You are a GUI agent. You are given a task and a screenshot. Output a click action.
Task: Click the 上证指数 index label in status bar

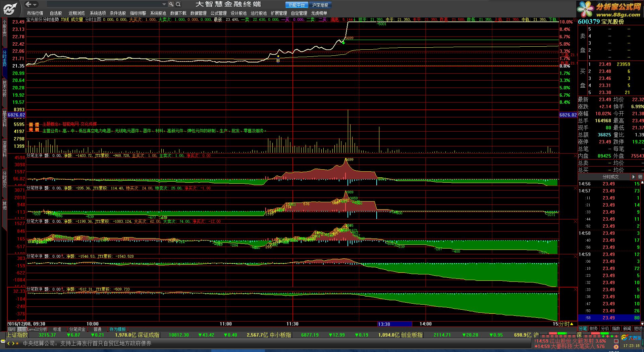[x=17, y=335]
